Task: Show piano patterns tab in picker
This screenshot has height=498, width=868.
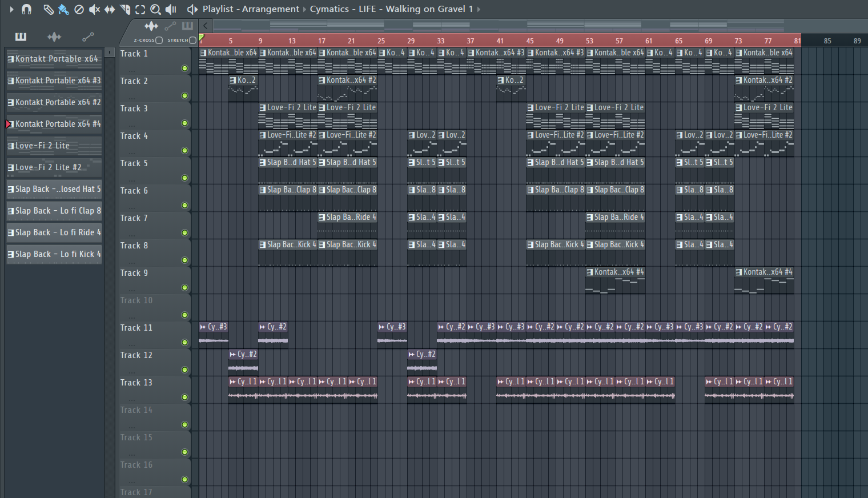Action: coord(21,37)
